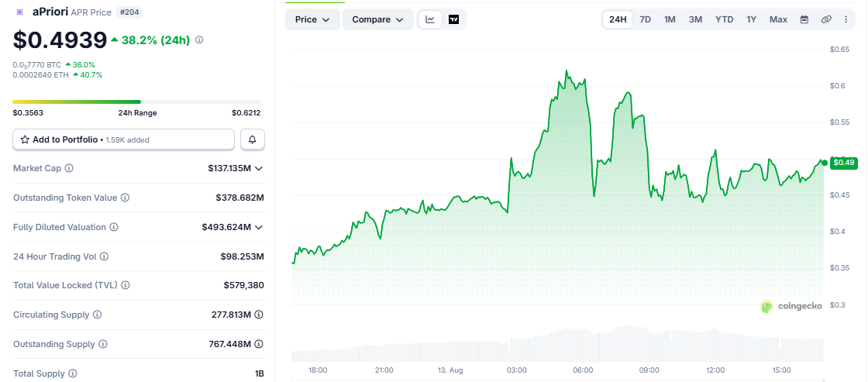868x382 pixels.
Task: Open 24 Hour Trading Vol info icon
Action: point(104,256)
